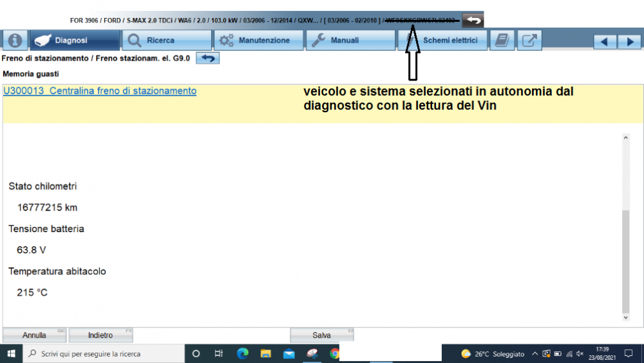
Task: Open the clock and date 17:39
Action: click(602, 353)
